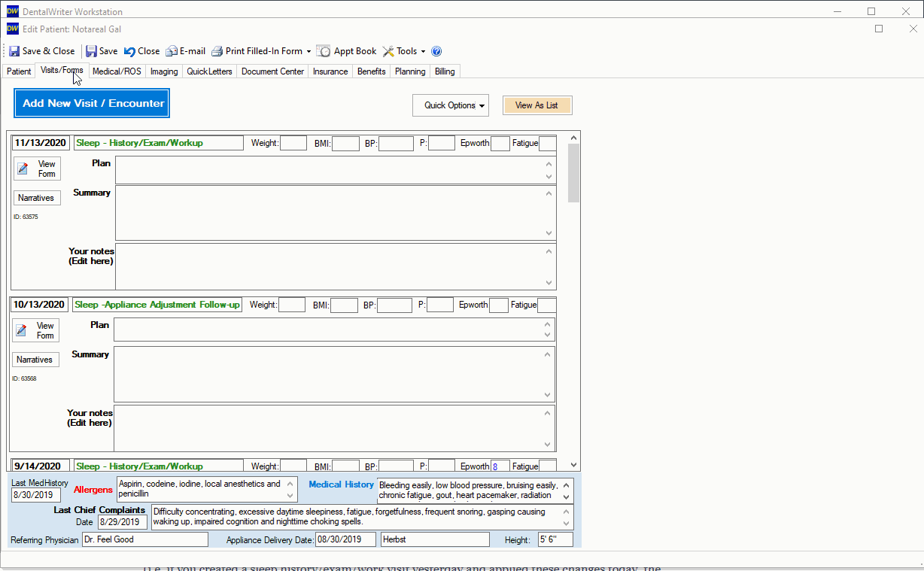Switch to Document Center tab
924x571 pixels.
coord(272,71)
